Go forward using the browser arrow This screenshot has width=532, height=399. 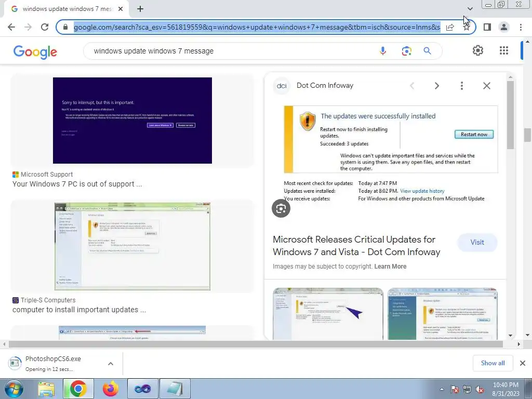(x=28, y=27)
